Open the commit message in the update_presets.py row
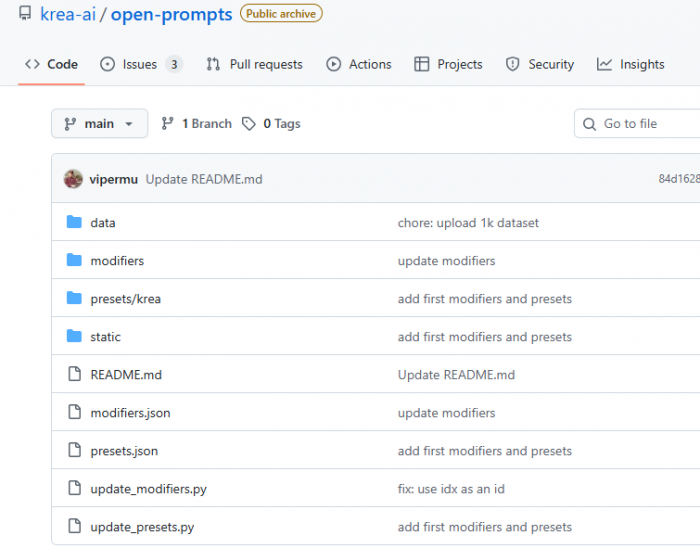700x548 pixels. pyautogui.click(x=485, y=527)
